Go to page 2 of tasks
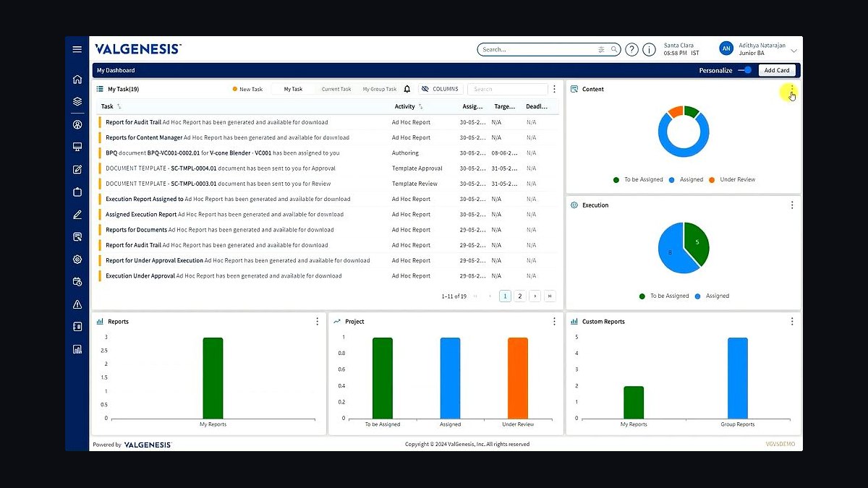Screen dimensions: 868x488 pos(519,296)
